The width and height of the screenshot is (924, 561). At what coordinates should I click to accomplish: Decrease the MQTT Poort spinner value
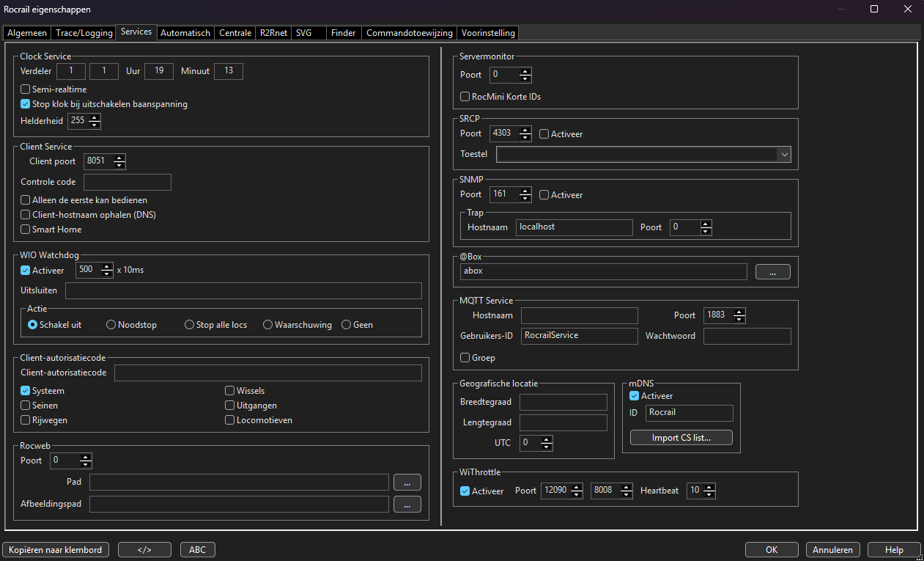pyautogui.click(x=739, y=319)
